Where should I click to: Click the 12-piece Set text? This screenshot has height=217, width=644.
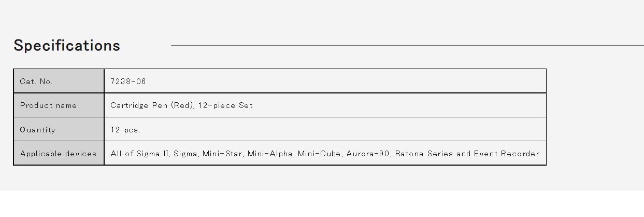pyautogui.click(x=225, y=105)
